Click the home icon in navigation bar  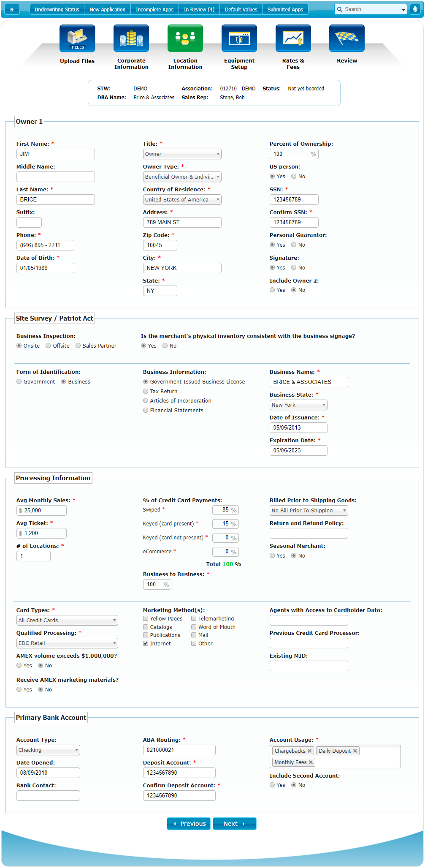[x=12, y=9]
